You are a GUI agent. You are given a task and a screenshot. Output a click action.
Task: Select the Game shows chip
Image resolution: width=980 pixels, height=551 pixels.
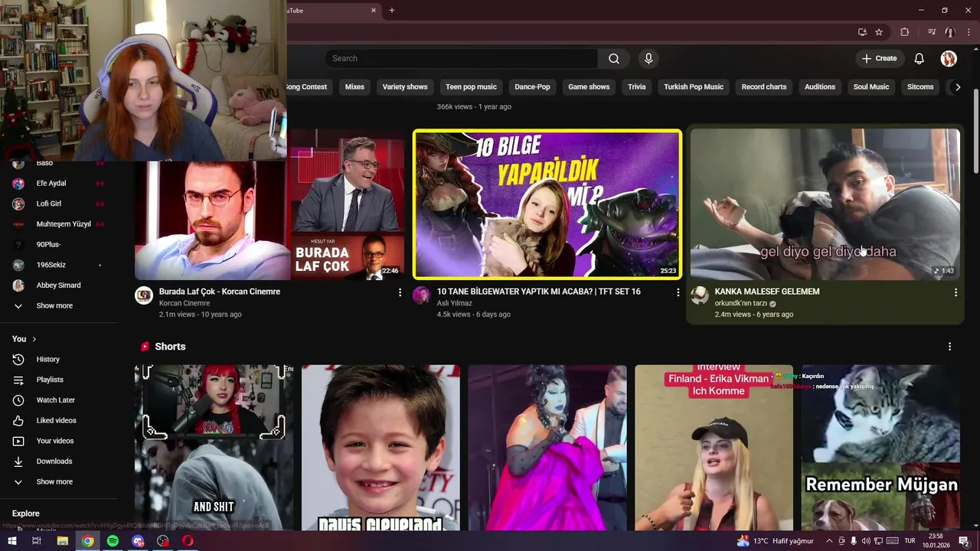point(589,87)
